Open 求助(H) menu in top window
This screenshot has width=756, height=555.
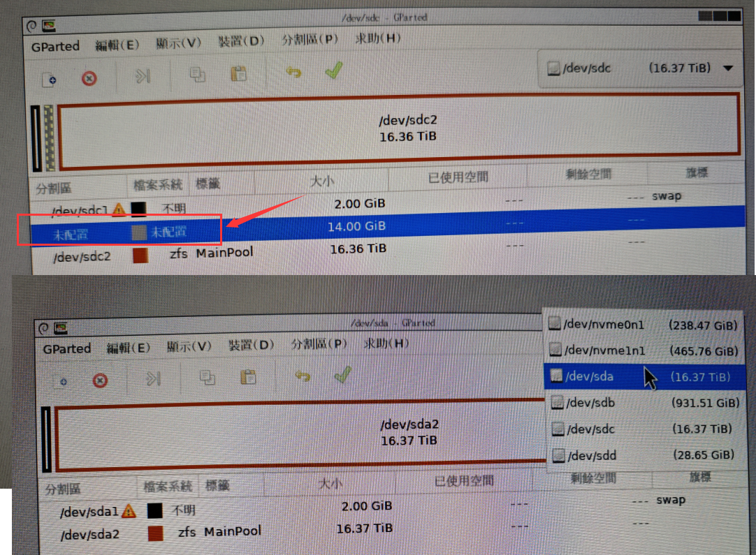377,38
